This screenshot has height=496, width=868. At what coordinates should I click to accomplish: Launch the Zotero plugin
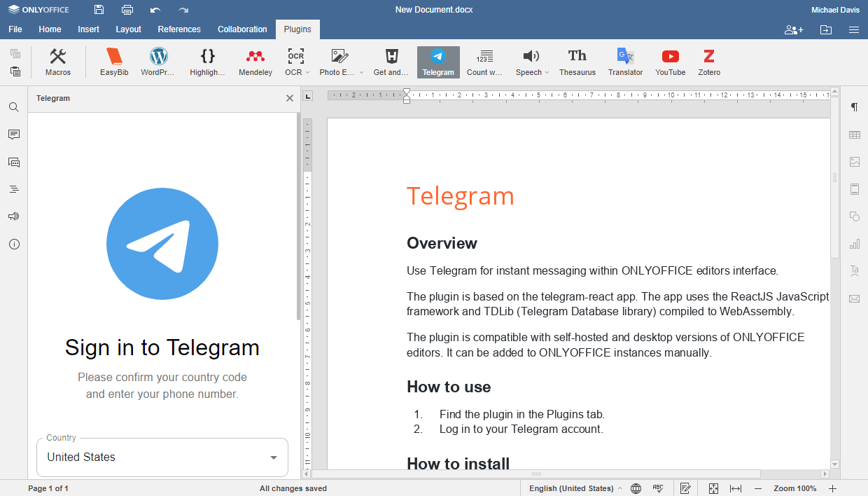click(x=709, y=62)
